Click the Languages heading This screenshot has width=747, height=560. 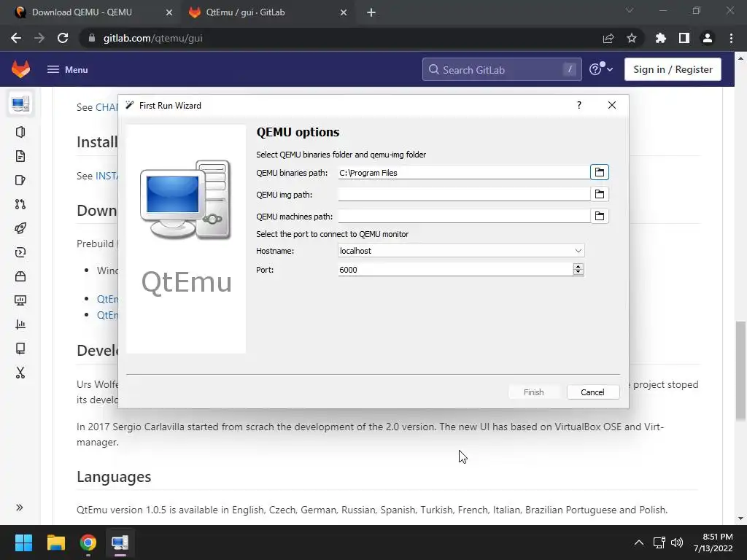pos(114,477)
